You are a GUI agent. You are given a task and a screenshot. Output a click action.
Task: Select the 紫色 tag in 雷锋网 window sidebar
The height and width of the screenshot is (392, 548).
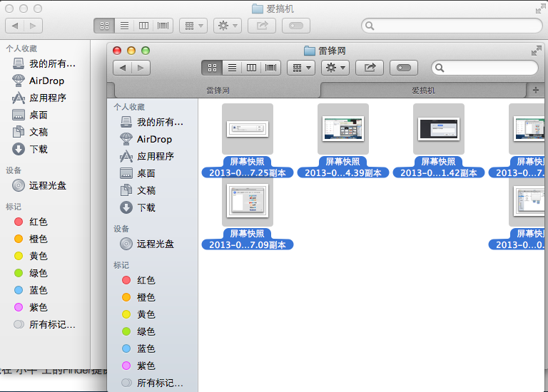click(x=138, y=366)
